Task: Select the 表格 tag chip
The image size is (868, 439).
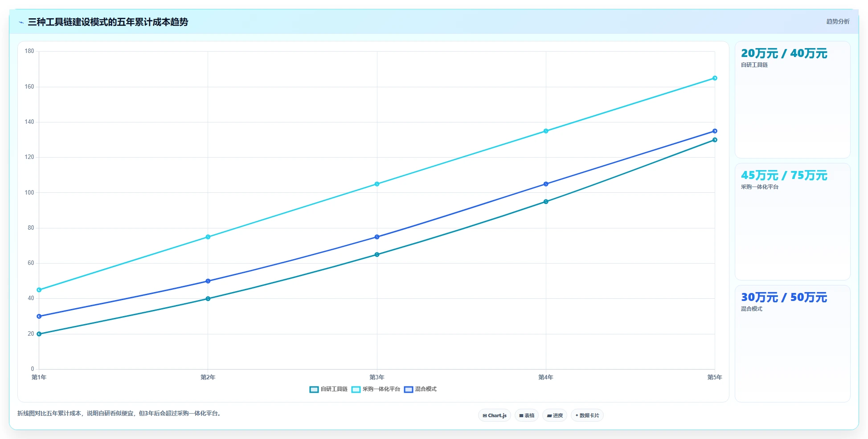Action: coord(527,415)
